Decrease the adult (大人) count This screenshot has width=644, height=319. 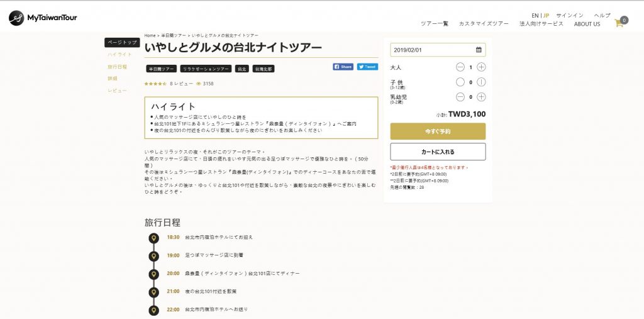460,67
